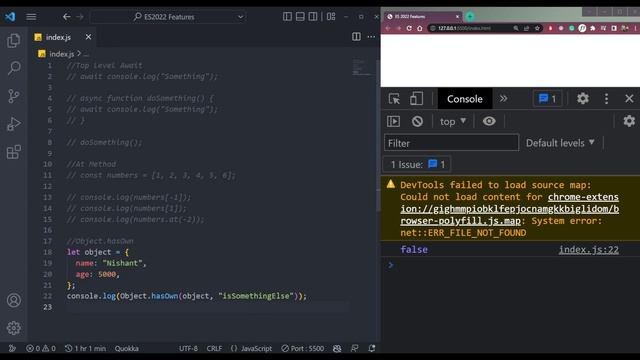Open the browser extensions puzzle icon
The image size is (640, 360).
pyautogui.click(x=593, y=28)
